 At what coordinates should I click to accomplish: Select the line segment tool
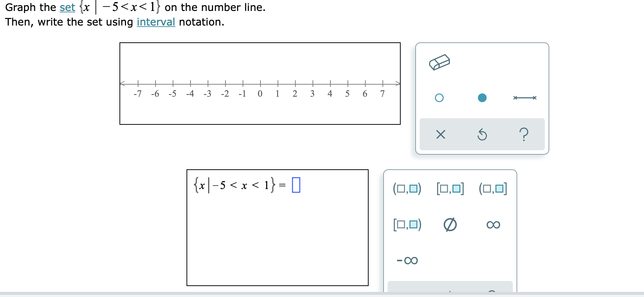pyautogui.click(x=525, y=97)
